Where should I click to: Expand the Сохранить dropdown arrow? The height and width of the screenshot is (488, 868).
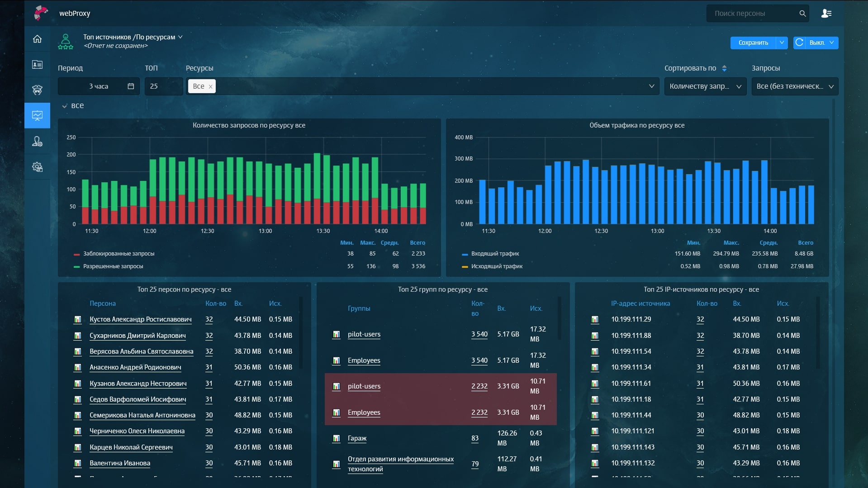click(x=782, y=43)
